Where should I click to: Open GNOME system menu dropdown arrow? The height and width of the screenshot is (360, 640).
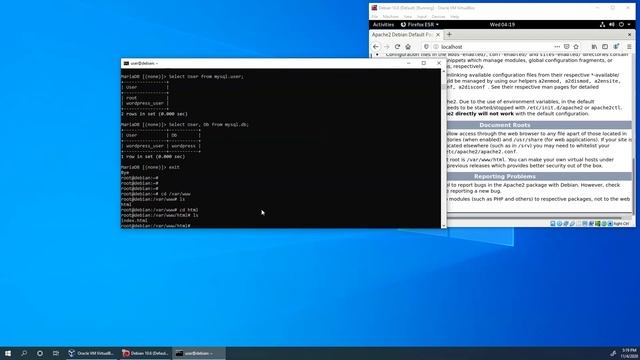[x=629, y=24]
